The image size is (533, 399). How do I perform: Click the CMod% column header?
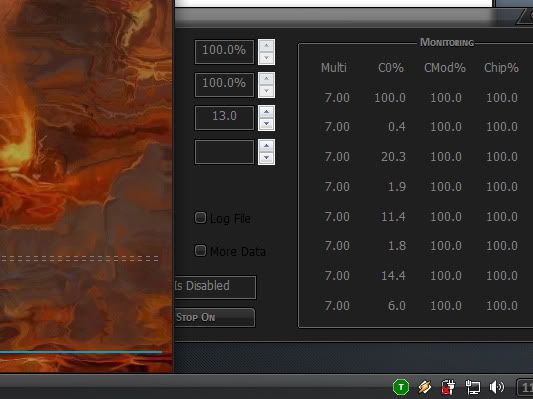point(445,68)
